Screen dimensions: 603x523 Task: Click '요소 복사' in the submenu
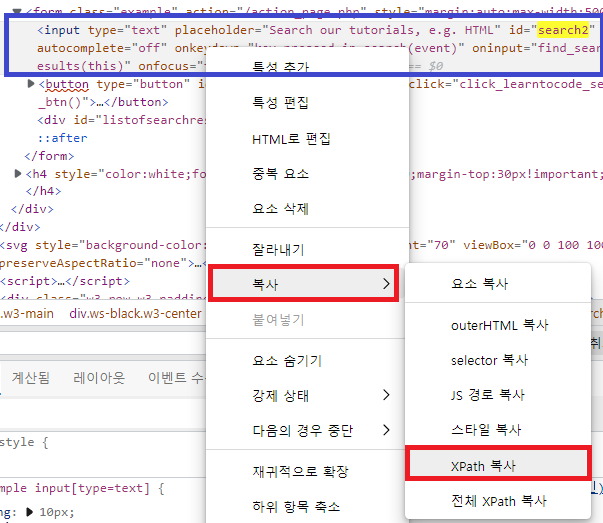tap(498, 283)
